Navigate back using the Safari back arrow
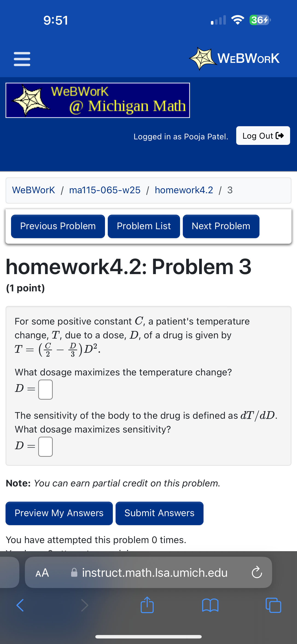 point(20,605)
